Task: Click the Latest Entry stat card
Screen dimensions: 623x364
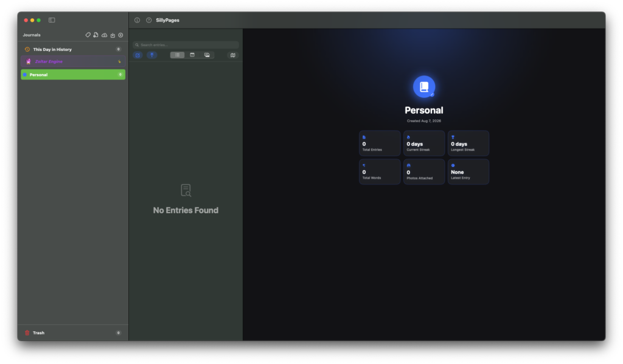Action: pos(468,172)
